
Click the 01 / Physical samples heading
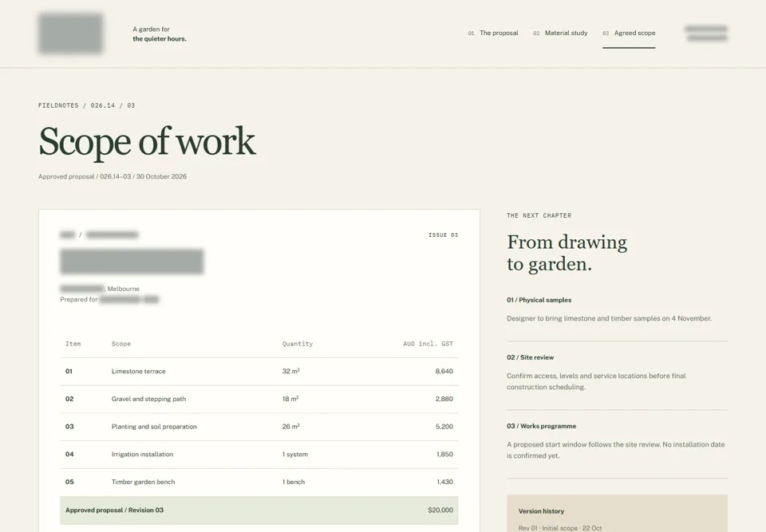(x=539, y=300)
